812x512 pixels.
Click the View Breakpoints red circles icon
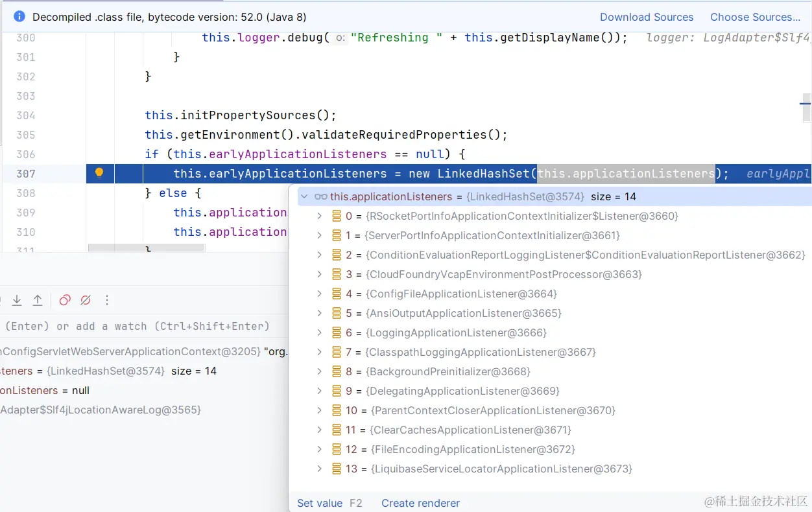pos(65,300)
